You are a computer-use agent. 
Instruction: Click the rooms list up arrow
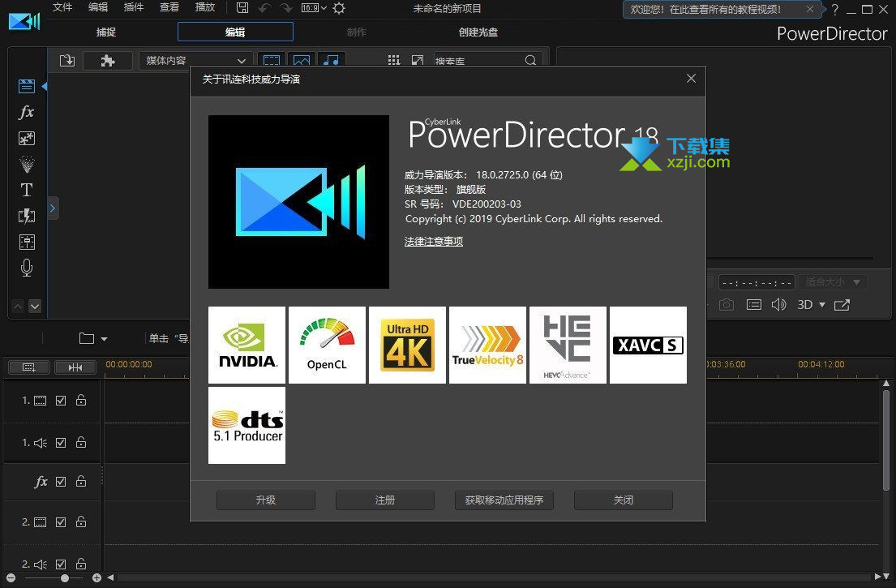(18, 307)
